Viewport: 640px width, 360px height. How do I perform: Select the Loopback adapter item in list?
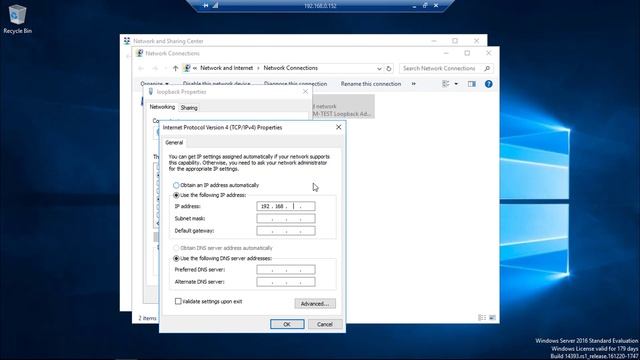[x=343, y=107]
